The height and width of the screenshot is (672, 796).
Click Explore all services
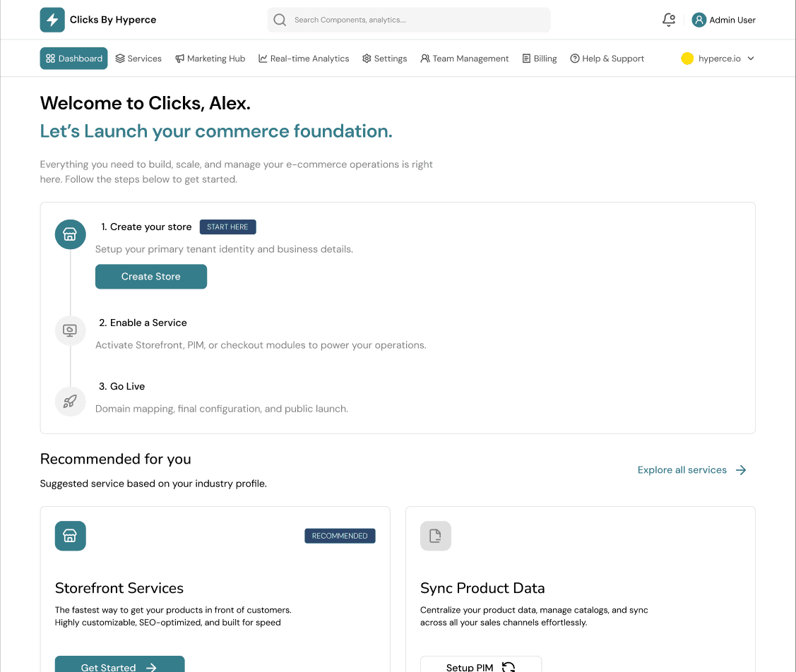(x=682, y=469)
